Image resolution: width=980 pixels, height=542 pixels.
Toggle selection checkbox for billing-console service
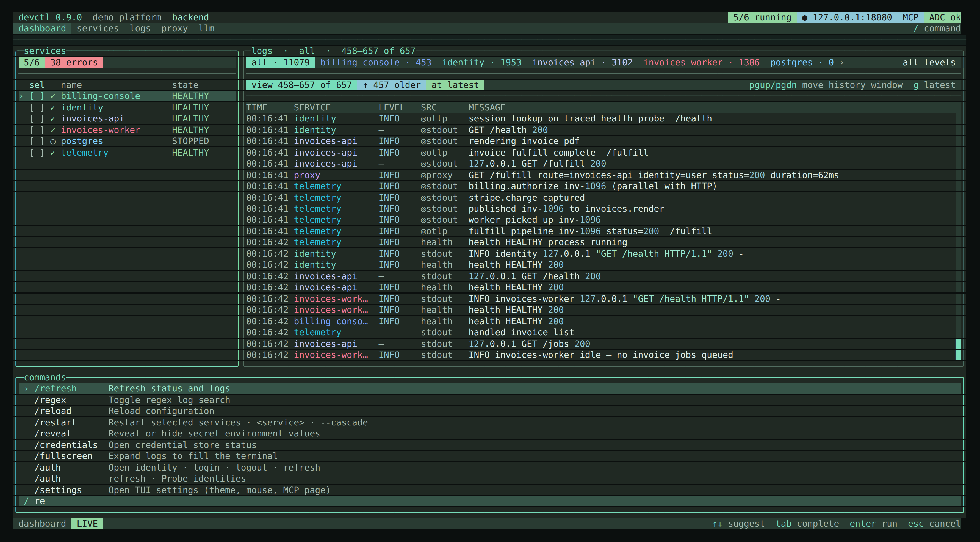coord(37,96)
